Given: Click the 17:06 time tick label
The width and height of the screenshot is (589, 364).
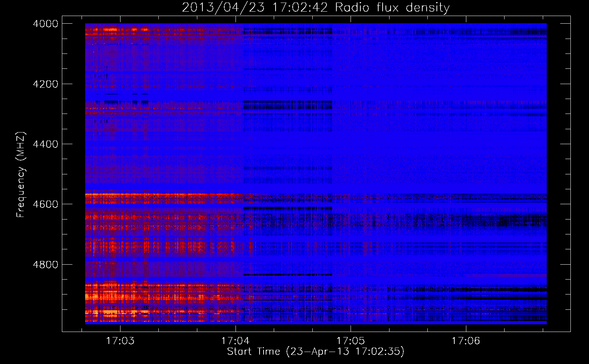Looking at the screenshot, I should [466, 341].
